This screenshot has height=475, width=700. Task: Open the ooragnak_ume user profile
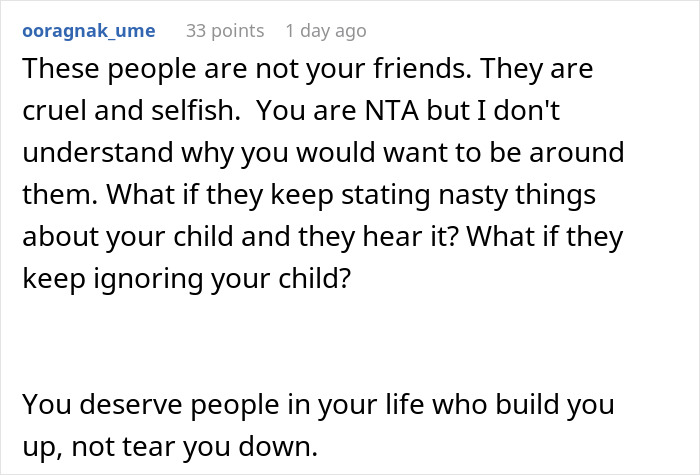(x=89, y=31)
